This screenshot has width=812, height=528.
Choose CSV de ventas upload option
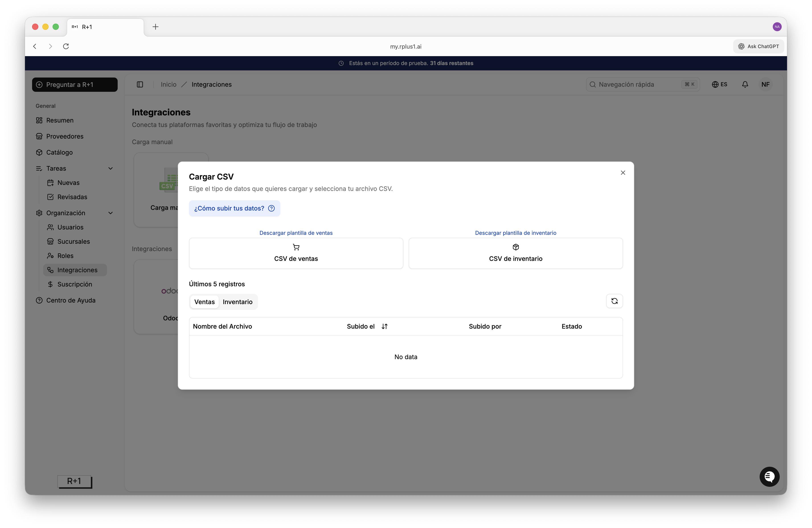[296, 254]
